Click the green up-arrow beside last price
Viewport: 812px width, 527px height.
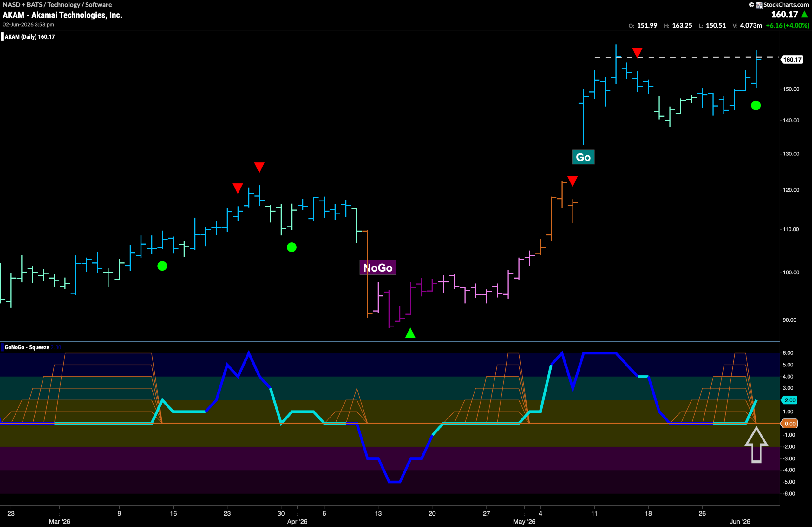pos(804,14)
